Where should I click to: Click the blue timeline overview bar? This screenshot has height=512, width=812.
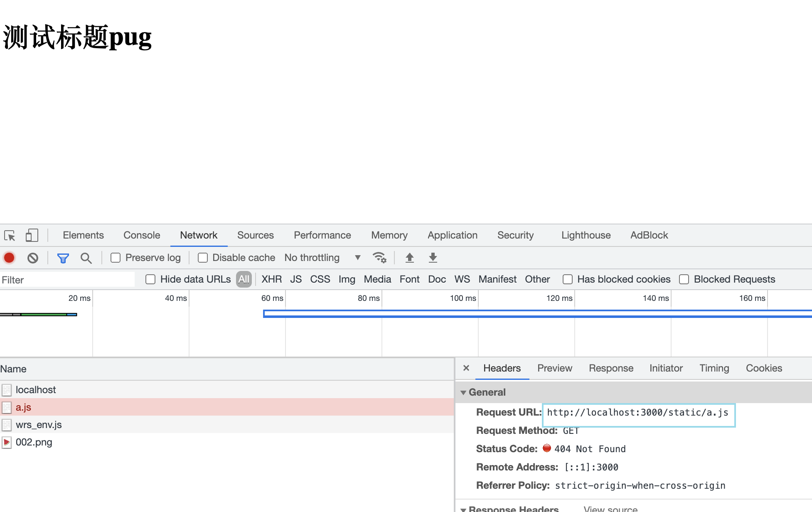tap(537, 314)
